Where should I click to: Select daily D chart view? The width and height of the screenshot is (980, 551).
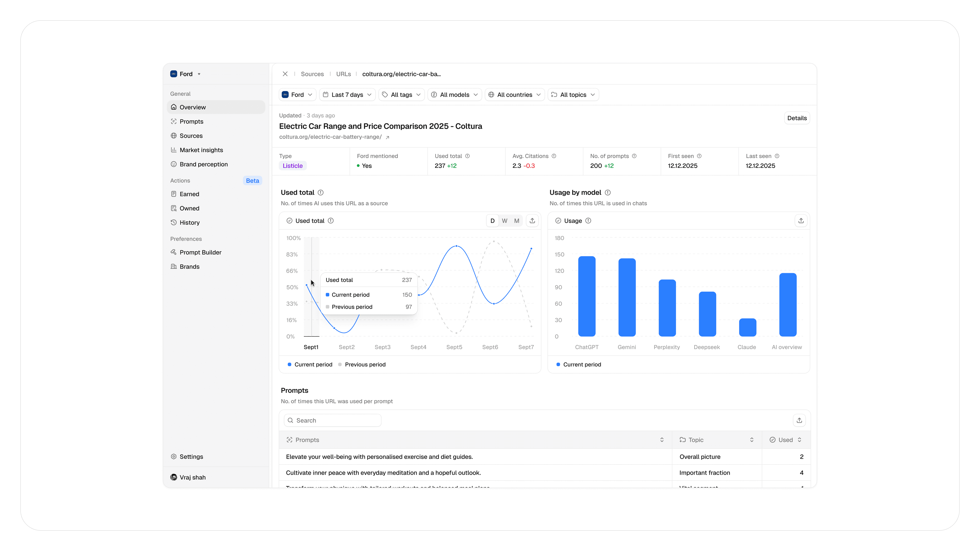(492, 221)
